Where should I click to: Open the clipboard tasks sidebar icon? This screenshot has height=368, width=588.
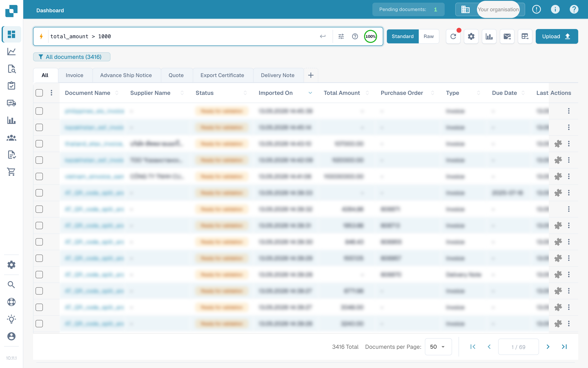click(x=11, y=86)
